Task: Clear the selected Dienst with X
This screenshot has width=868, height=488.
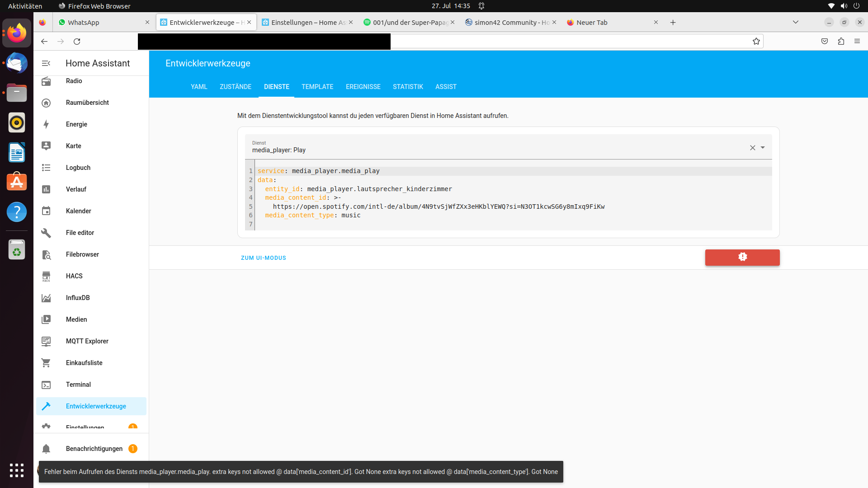Action: point(753,148)
